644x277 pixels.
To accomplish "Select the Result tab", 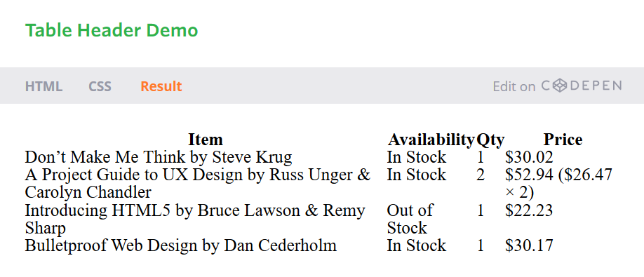I will pos(161,86).
